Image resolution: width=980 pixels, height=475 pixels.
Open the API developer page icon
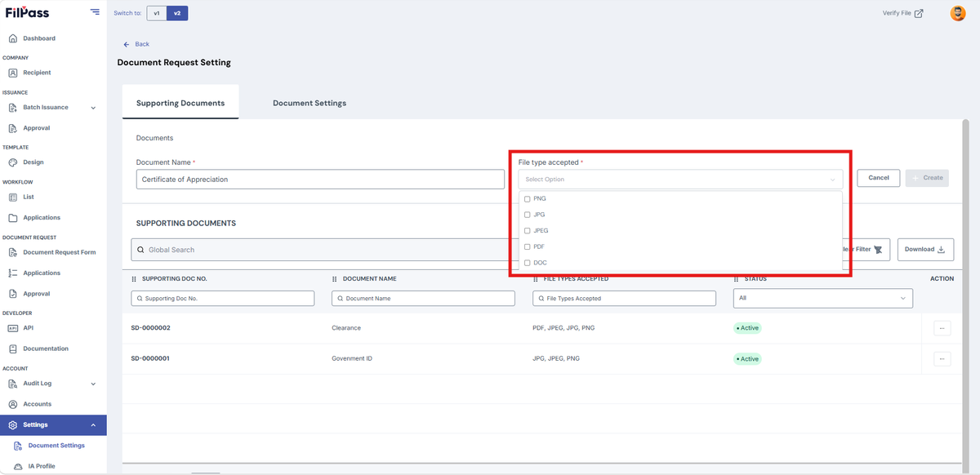(13, 328)
